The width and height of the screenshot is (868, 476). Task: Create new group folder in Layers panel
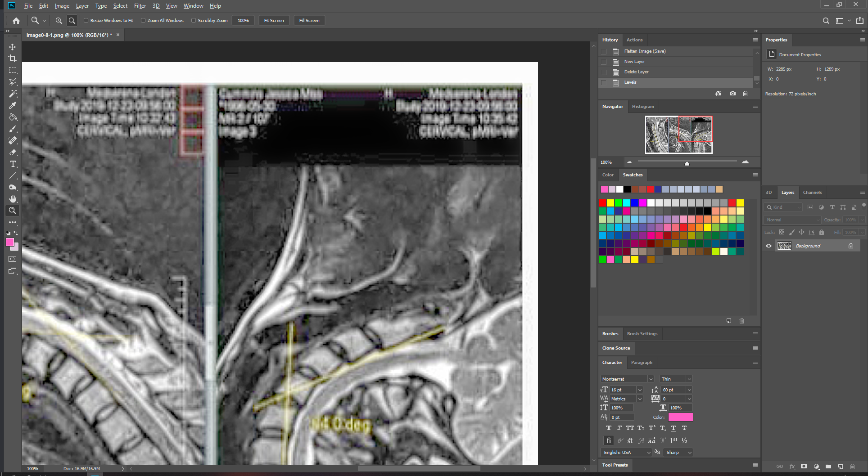pos(828,467)
